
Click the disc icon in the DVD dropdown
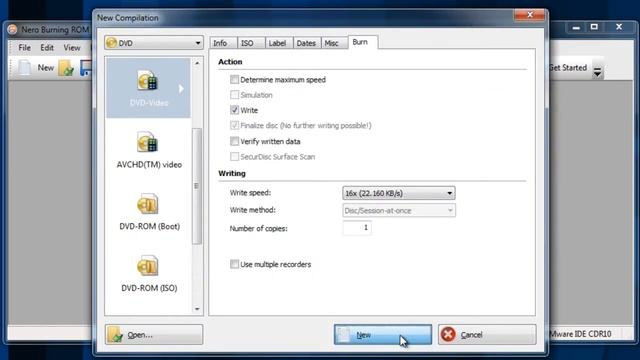(x=111, y=43)
